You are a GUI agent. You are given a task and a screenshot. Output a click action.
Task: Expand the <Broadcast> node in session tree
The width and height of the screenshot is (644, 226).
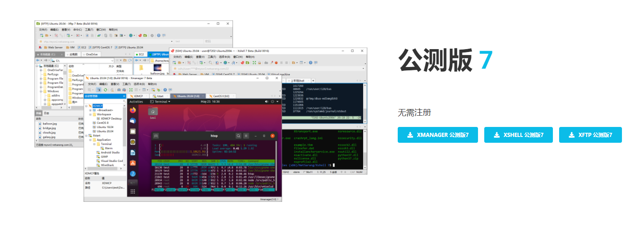[90, 110]
